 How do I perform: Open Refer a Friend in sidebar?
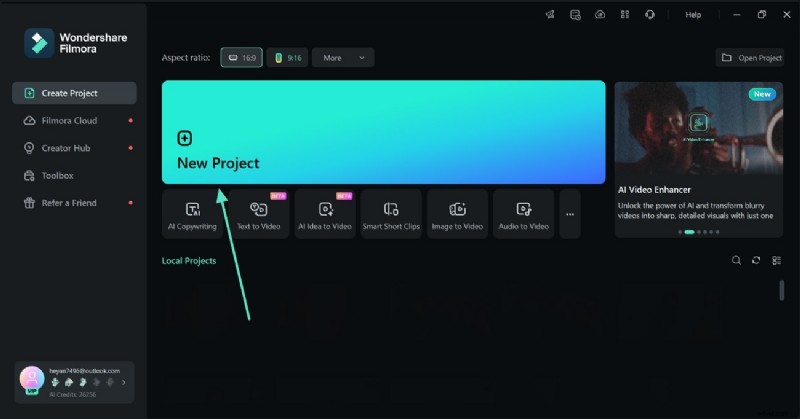(74, 203)
